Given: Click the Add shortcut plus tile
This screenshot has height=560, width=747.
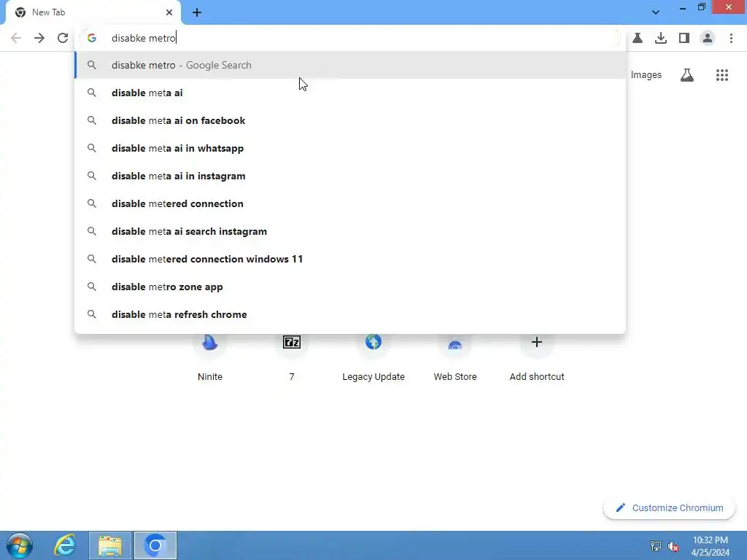Looking at the screenshot, I should tap(537, 343).
